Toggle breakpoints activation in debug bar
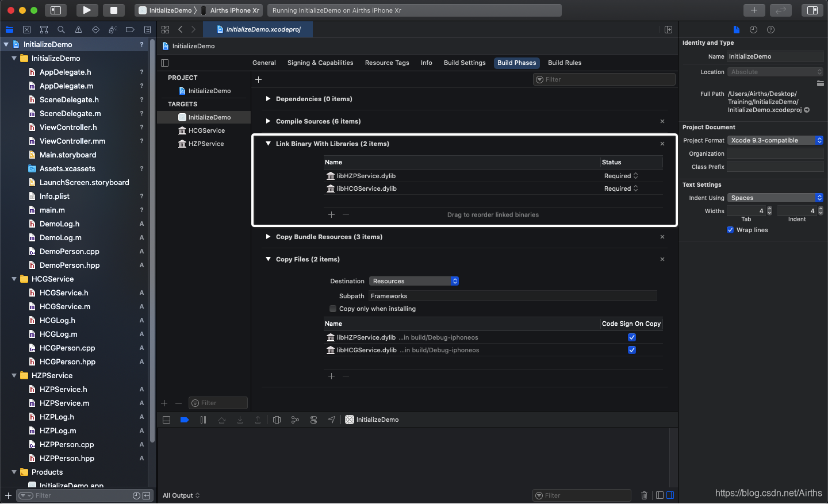This screenshot has height=504, width=828. pos(185,420)
